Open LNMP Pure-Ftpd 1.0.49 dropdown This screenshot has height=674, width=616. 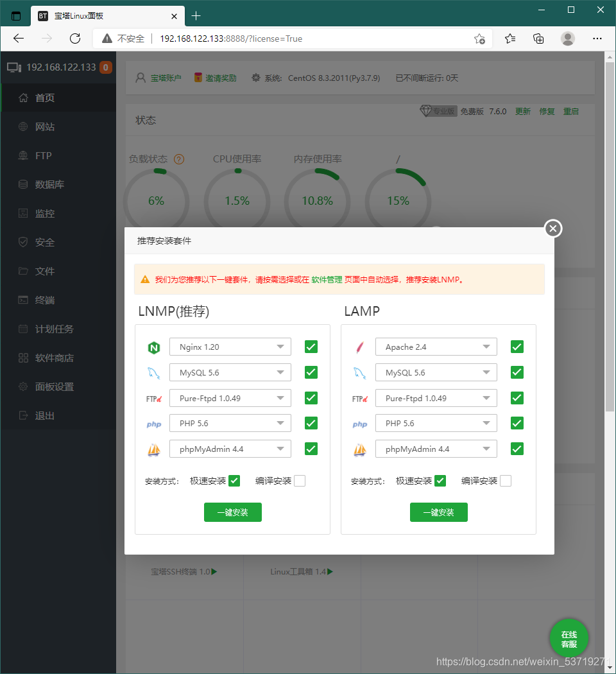230,398
